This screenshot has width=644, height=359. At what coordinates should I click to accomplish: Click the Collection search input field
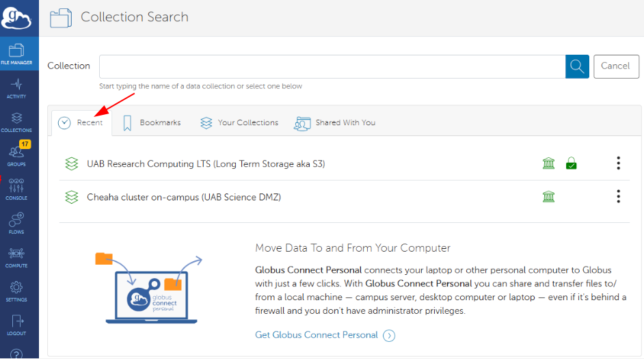[x=332, y=66]
